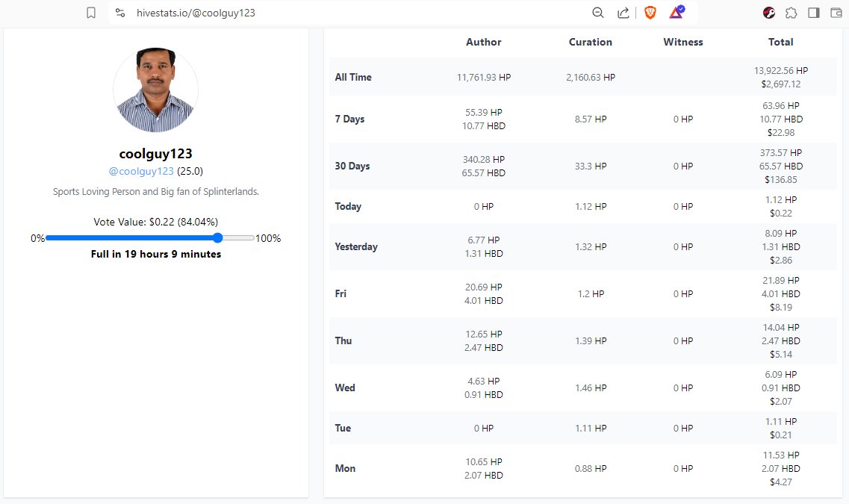Open Brave Shields lion icon
The width and height of the screenshot is (849, 504).
pyautogui.click(x=650, y=13)
